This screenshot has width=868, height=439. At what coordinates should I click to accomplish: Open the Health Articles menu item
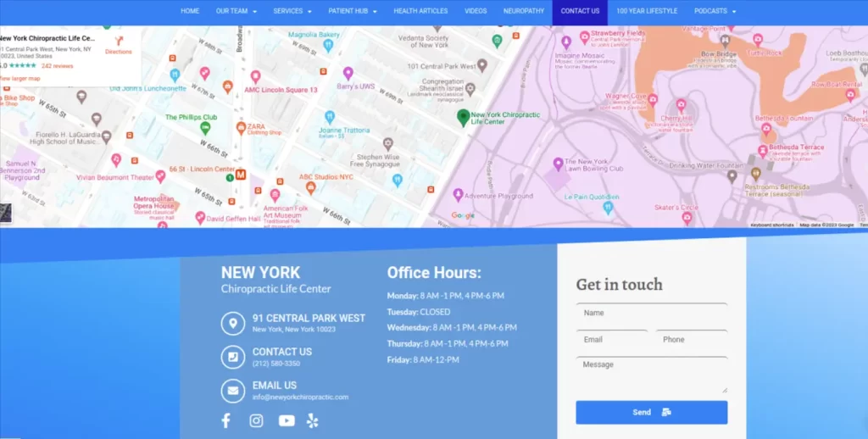point(420,11)
